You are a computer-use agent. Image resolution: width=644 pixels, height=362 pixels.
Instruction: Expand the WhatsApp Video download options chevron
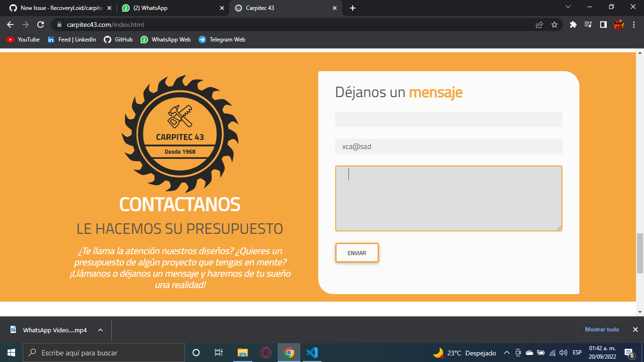[x=99, y=330]
